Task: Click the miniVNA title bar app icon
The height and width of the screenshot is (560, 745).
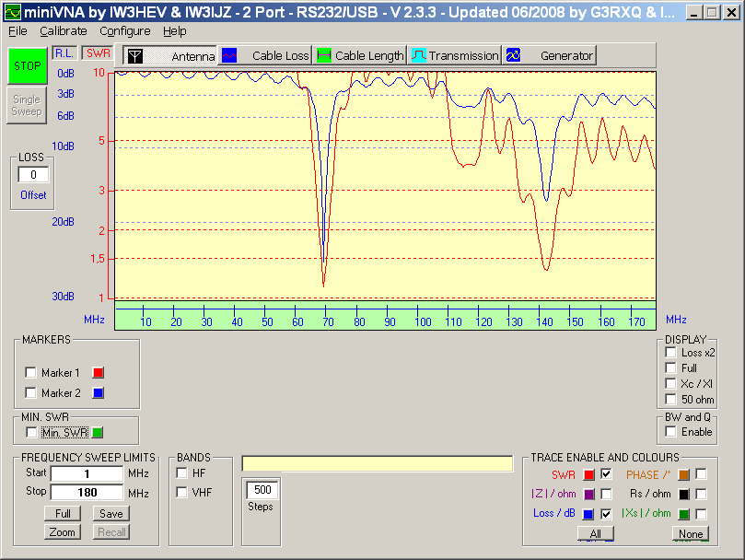Action: coord(12,12)
